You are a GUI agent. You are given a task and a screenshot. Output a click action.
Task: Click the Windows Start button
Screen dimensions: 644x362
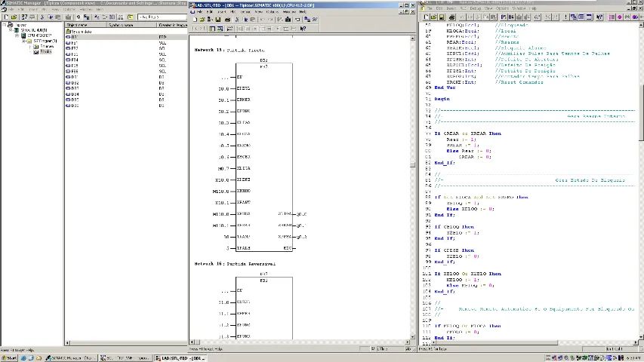coord(9,358)
